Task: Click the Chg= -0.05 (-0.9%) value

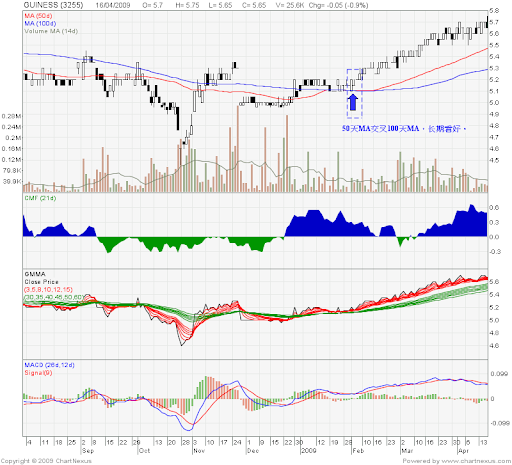Action: click(x=338, y=5)
